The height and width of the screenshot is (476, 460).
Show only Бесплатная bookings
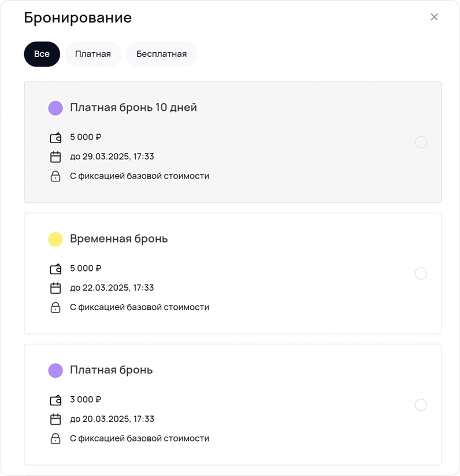(x=161, y=54)
